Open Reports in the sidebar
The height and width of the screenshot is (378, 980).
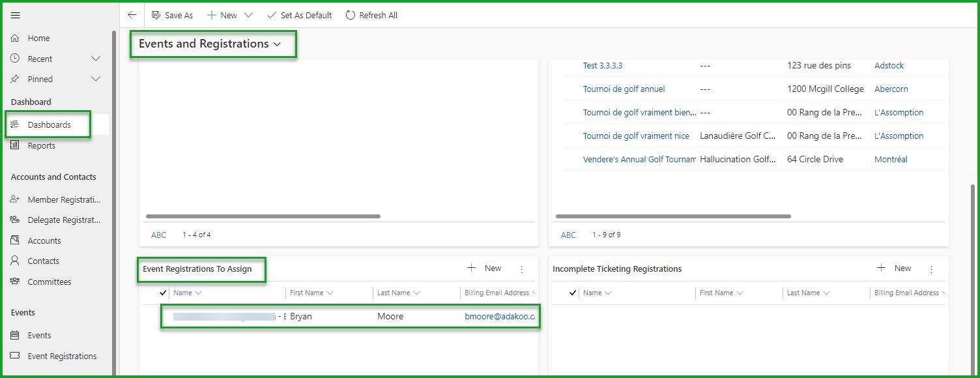[41, 146]
